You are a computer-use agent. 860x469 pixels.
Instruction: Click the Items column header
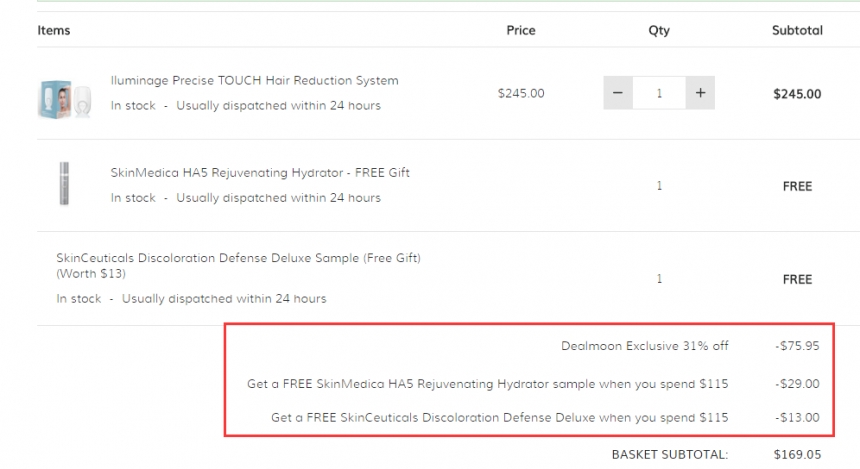coord(54,30)
